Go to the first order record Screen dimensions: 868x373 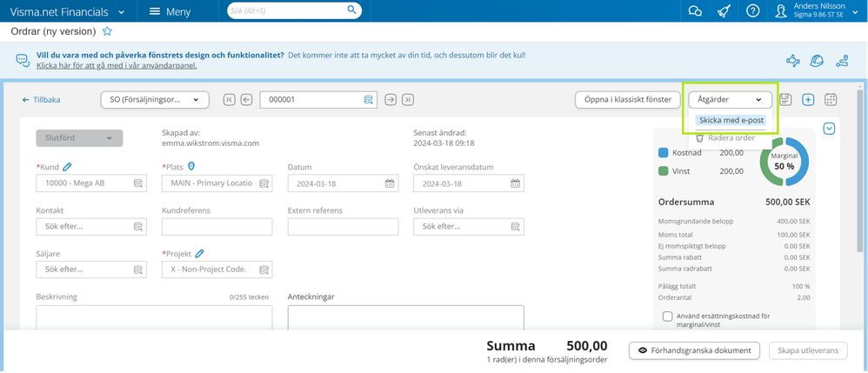230,100
